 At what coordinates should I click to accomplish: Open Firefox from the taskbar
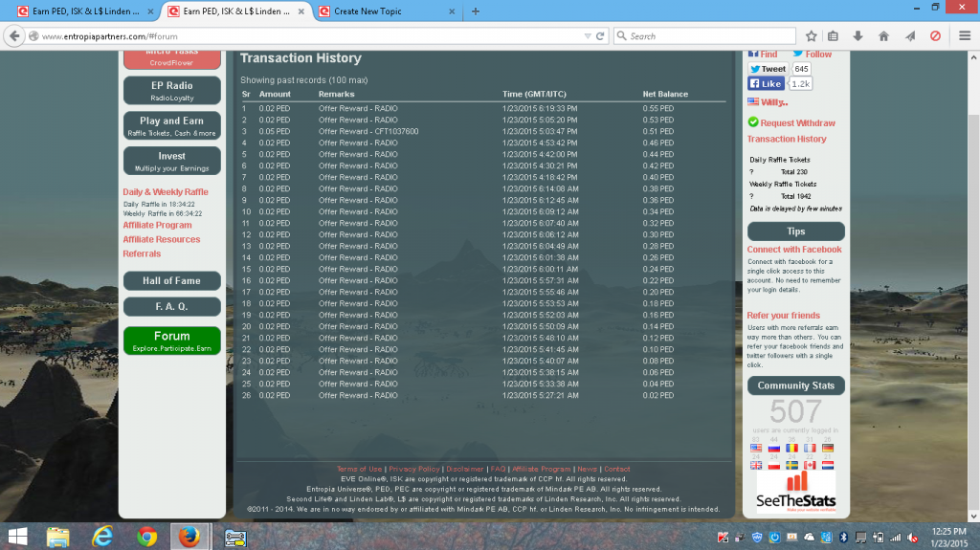[189, 537]
